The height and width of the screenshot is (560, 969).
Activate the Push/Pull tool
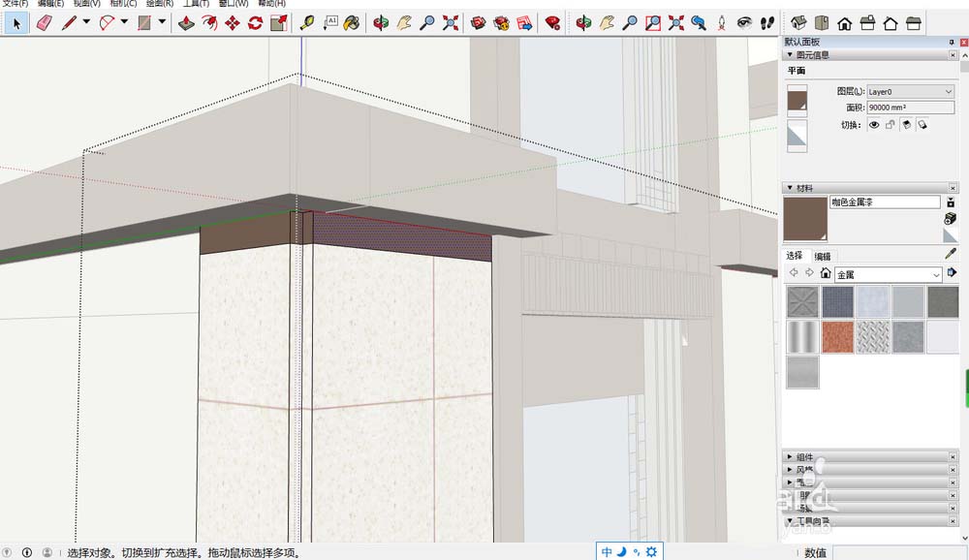tap(186, 23)
